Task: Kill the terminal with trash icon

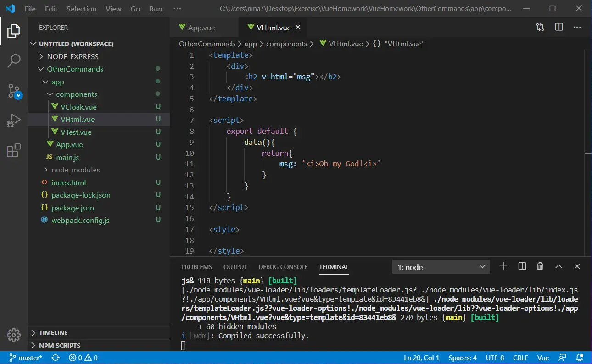Action: tap(540, 266)
